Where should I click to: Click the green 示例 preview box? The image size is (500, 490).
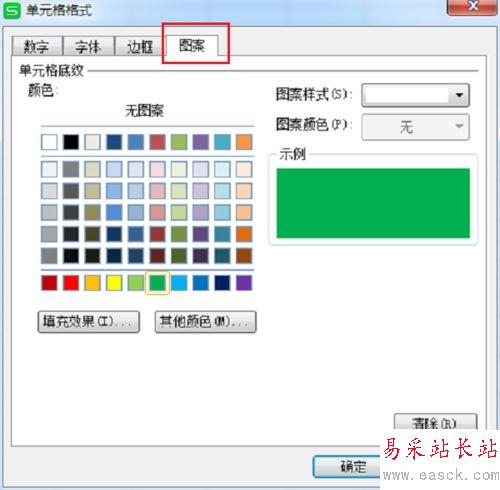coord(373,203)
